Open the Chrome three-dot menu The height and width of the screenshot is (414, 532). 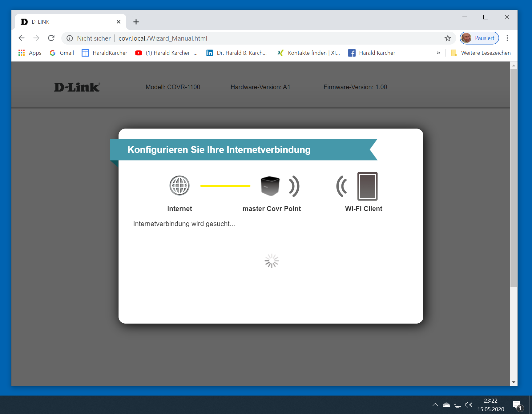[x=507, y=38]
